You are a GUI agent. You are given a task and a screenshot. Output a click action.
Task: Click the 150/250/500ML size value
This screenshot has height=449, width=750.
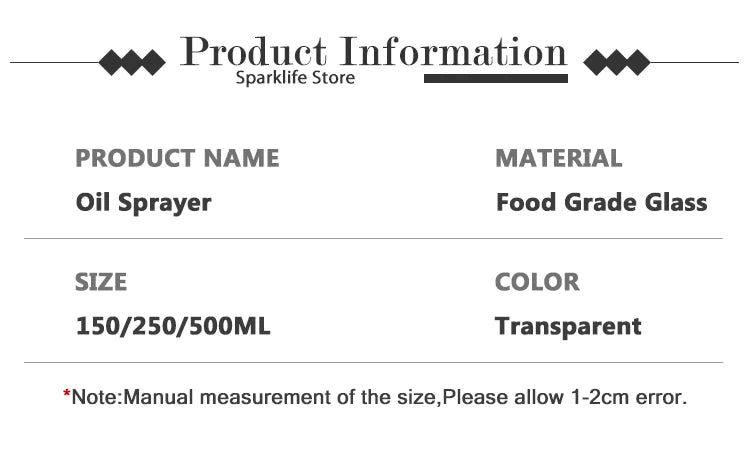pos(173,326)
